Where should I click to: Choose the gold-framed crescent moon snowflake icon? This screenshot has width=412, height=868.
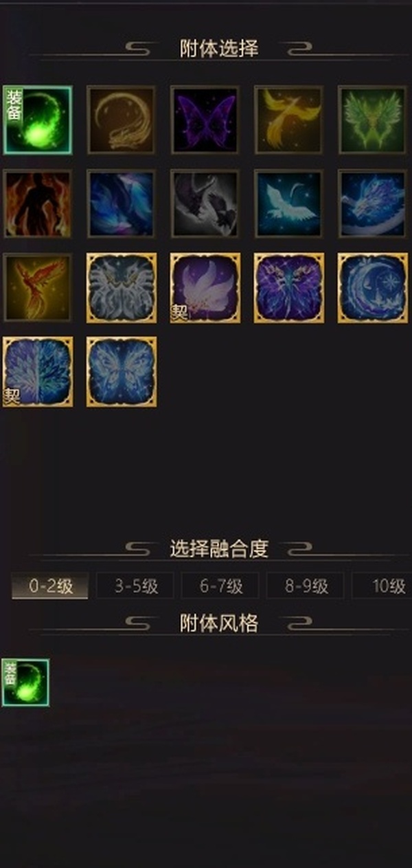coord(372,287)
